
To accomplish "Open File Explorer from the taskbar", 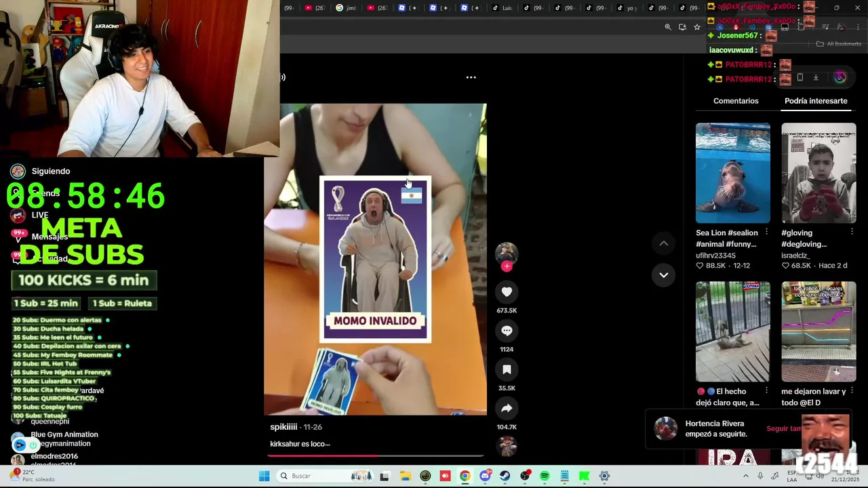I will 405,476.
